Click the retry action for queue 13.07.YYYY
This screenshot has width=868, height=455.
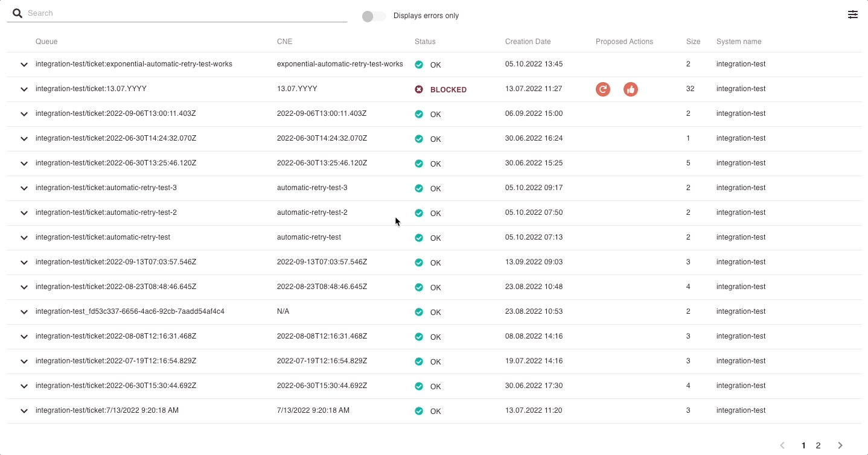tap(602, 89)
